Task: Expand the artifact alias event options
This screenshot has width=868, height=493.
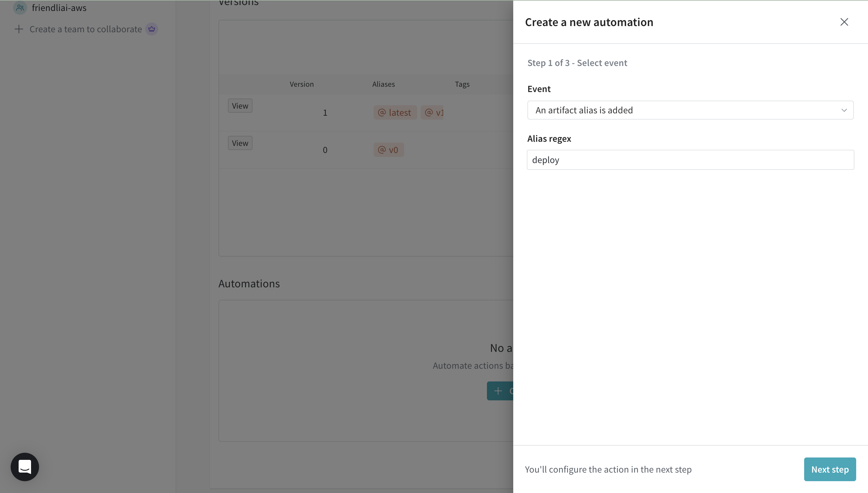Action: (690, 110)
